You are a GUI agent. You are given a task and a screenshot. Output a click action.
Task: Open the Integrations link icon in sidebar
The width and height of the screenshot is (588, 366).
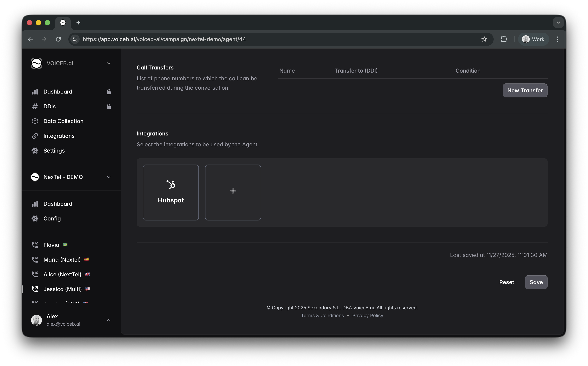(x=35, y=136)
